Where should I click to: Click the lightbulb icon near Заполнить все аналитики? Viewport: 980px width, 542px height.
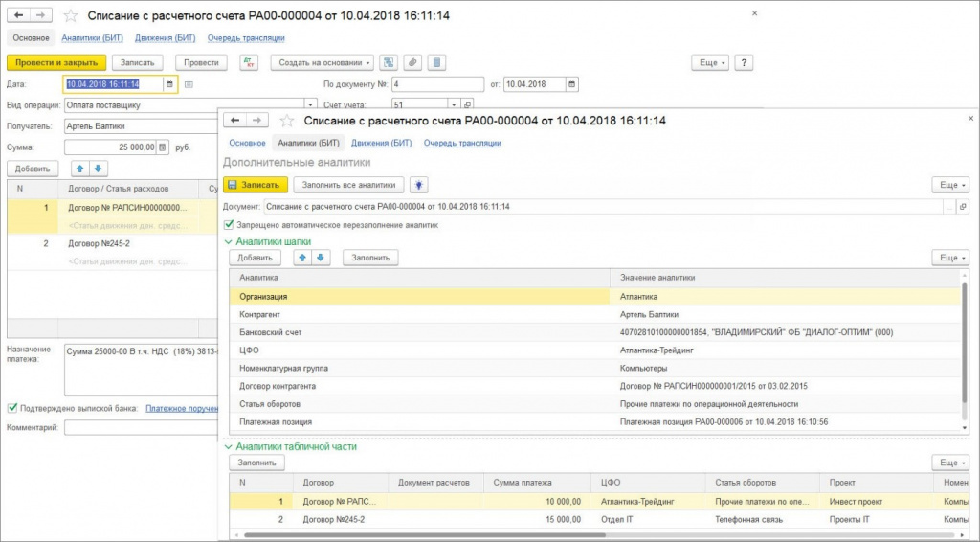419,185
